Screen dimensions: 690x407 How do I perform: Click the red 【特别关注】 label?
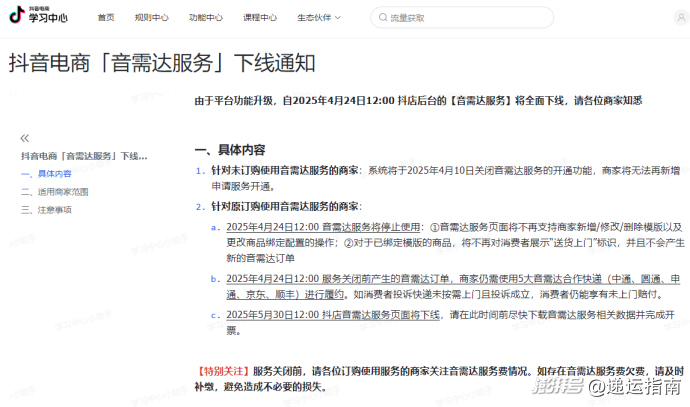pyautogui.click(x=223, y=371)
